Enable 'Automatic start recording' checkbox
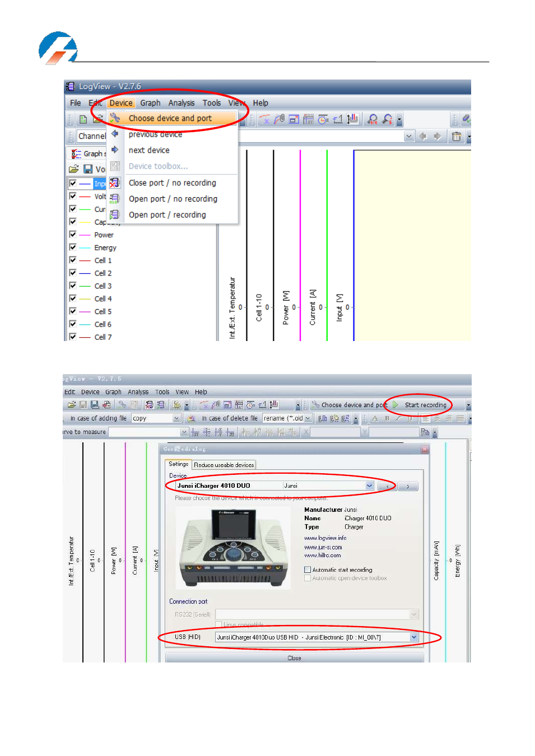Image resolution: width=535 pixels, height=756 pixels. [x=308, y=570]
